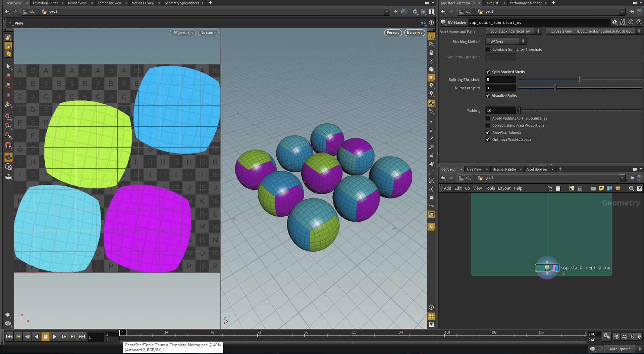
Task: Open the UV (vertex) viewport menu
Action: [182, 33]
